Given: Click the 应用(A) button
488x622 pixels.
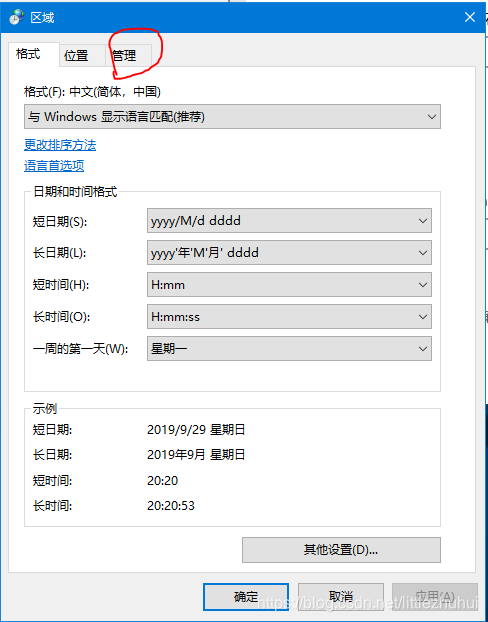Looking at the screenshot, I should [435, 596].
